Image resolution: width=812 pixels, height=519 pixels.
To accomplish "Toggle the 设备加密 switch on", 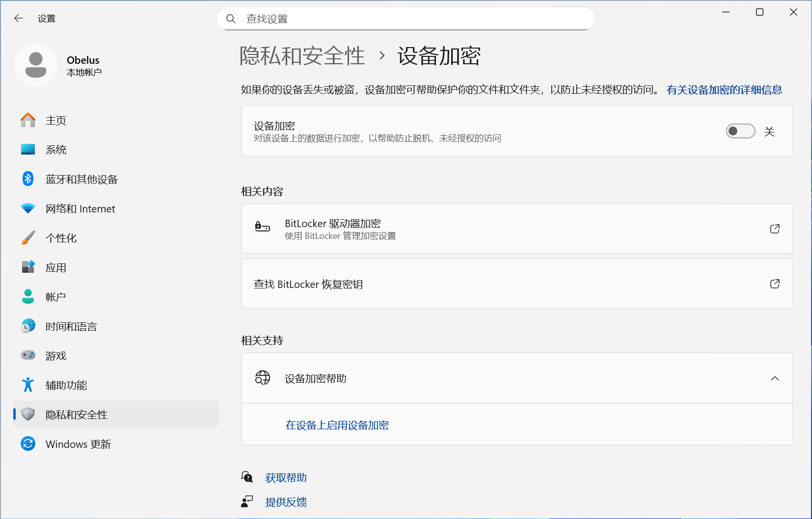I will (740, 131).
